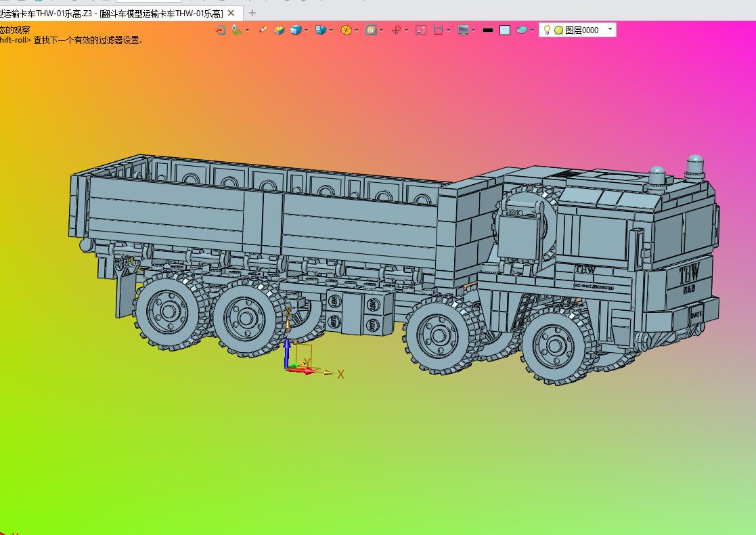Click the erase/highlighter pen icon
Viewport: 756px width, 535px height.
click(263, 30)
